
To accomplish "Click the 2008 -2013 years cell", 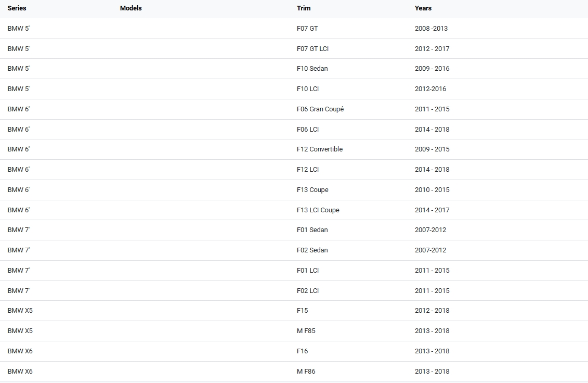I will (x=431, y=29).
